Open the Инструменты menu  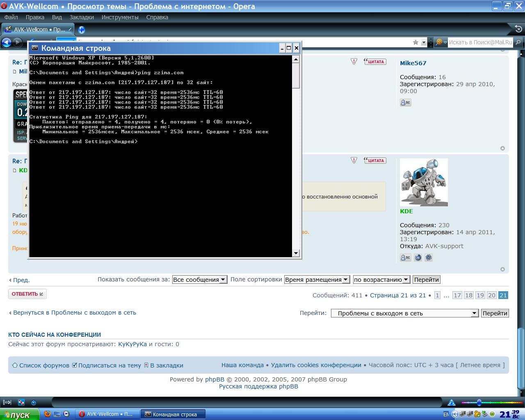click(x=120, y=17)
